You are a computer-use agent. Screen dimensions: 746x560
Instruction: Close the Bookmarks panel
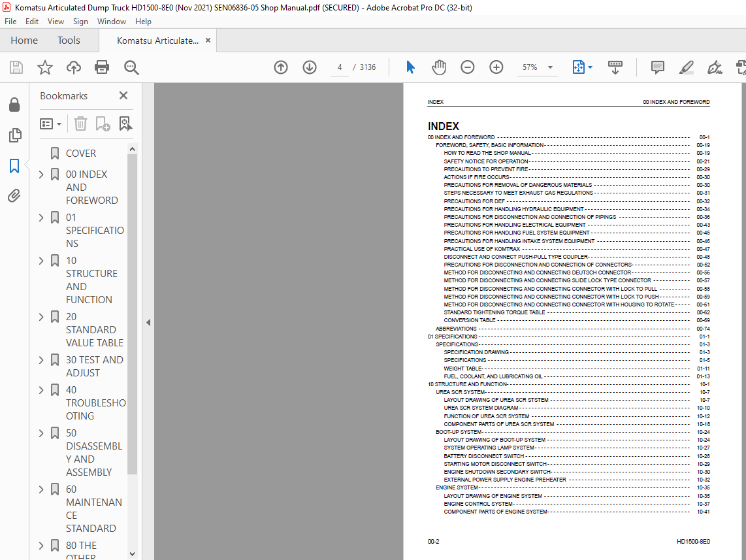[123, 95]
